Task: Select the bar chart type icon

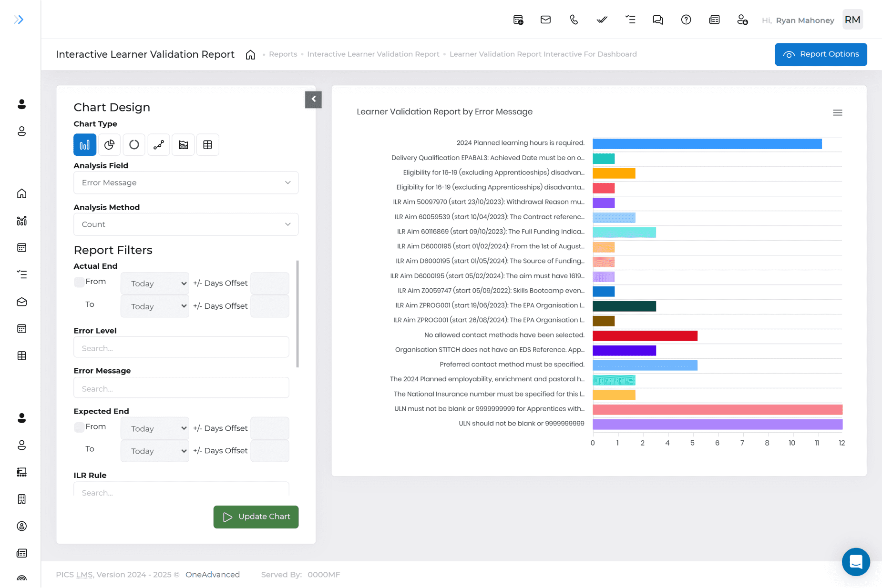Action: pos(85,145)
